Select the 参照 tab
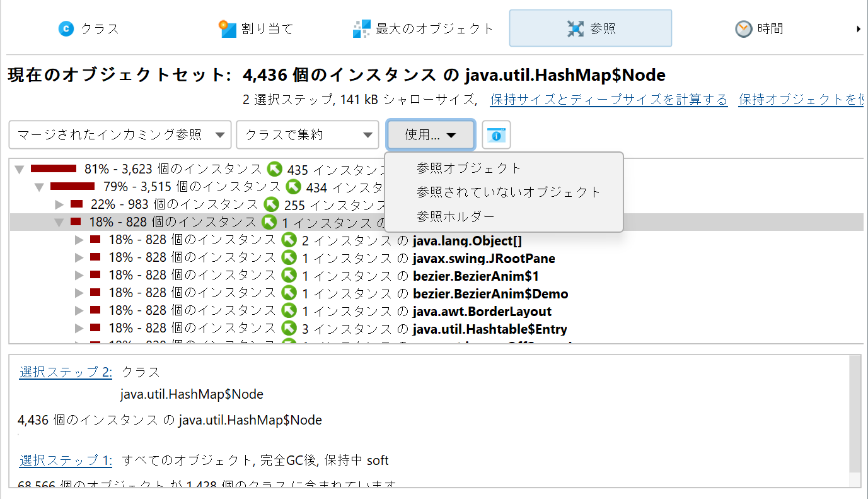Screen dimensions: 868x499 tap(591, 28)
